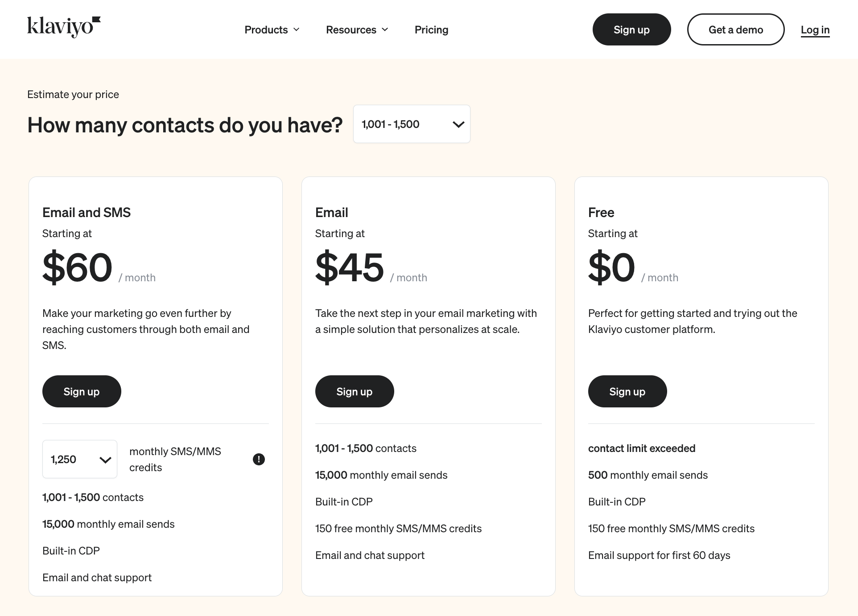858x616 pixels.
Task: Click the chevron next to Resources
Action: point(385,30)
